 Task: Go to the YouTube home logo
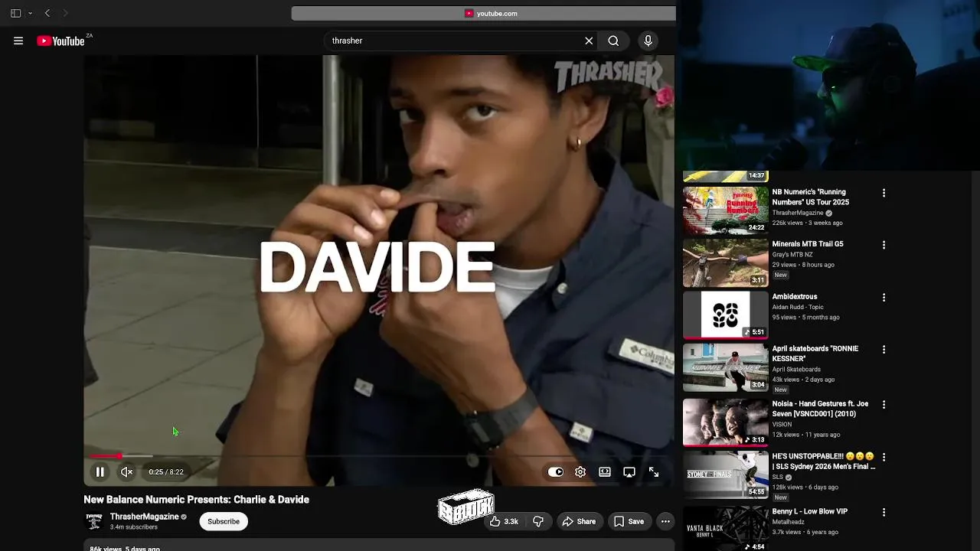coord(60,41)
